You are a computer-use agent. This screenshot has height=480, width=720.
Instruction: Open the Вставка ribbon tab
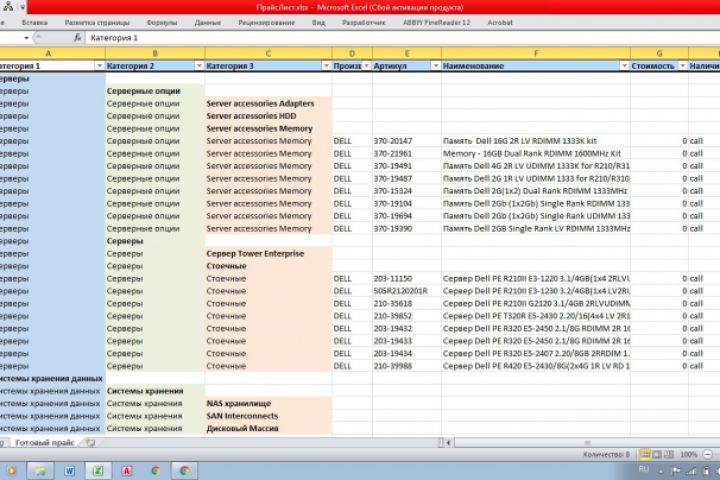point(34,23)
